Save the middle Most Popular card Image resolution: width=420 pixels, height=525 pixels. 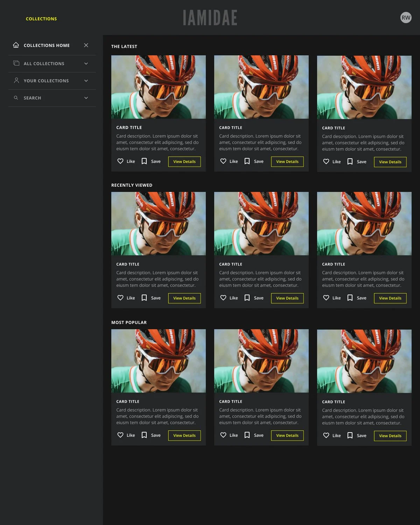254,435
